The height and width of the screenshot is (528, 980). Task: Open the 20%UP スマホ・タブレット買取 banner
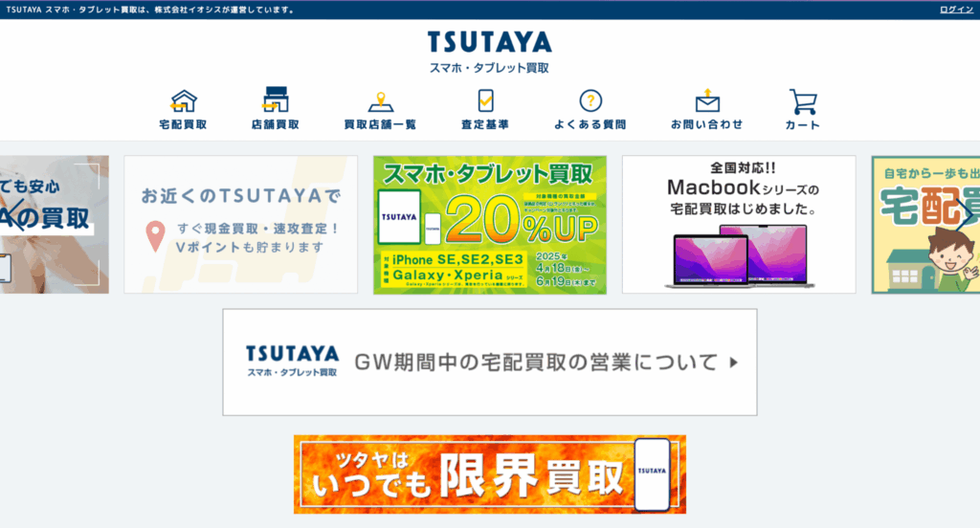[490, 225]
